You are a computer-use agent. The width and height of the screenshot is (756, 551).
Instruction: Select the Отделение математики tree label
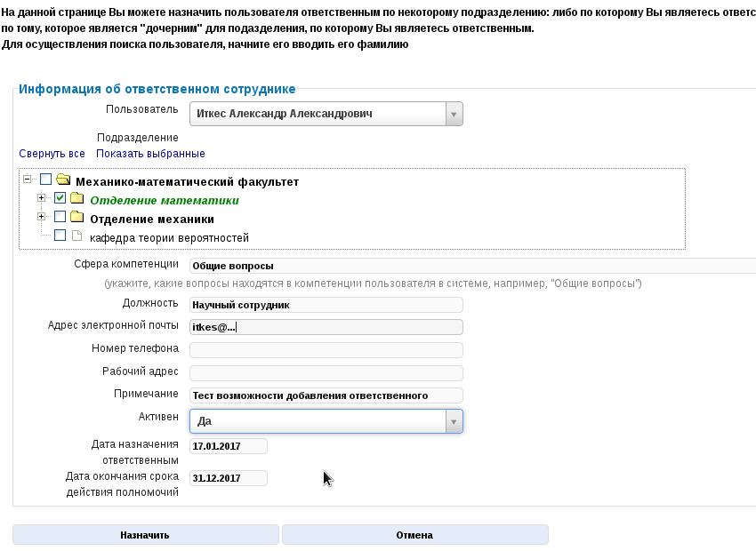pos(165,200)
